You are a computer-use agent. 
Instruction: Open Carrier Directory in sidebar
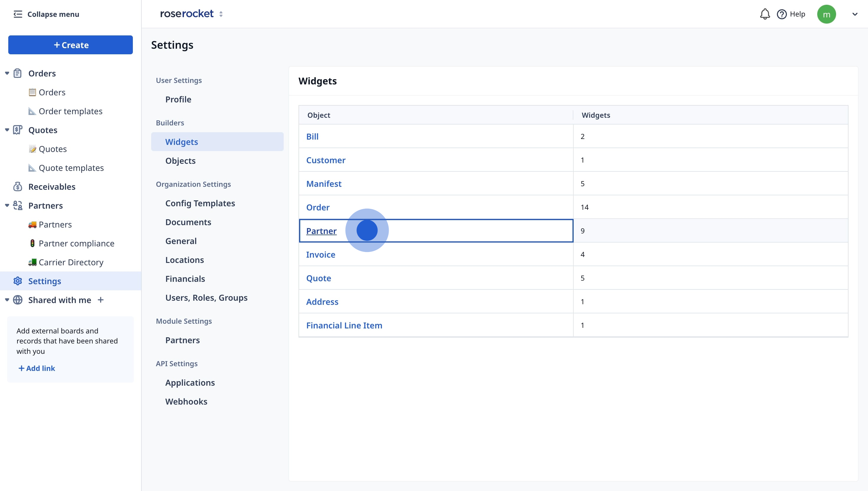(71, 262)
